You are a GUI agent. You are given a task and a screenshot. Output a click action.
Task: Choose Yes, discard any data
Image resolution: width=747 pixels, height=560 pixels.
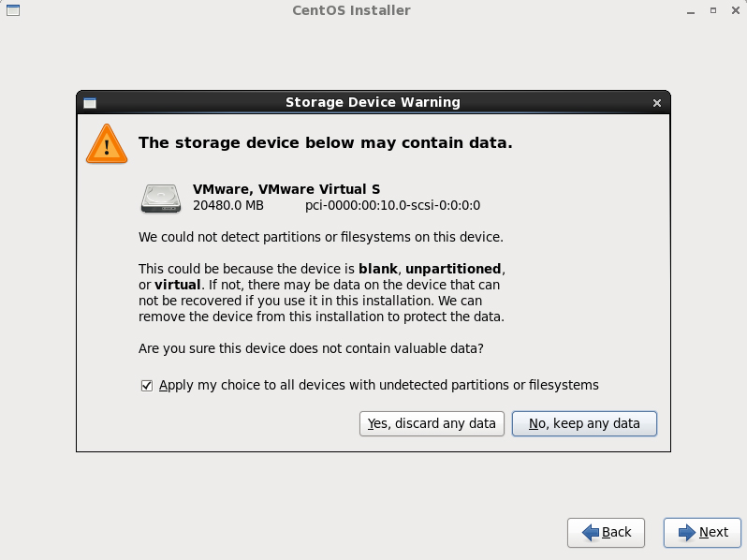[x=432, y=423]
